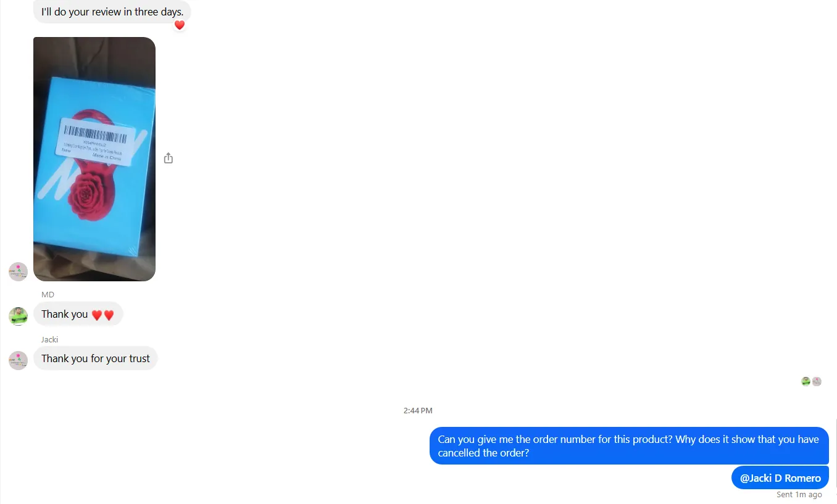The height and width of the screenshot is (504, 837).
Task: Click the 2:44 PM timestamp
Action: (418, 410)
